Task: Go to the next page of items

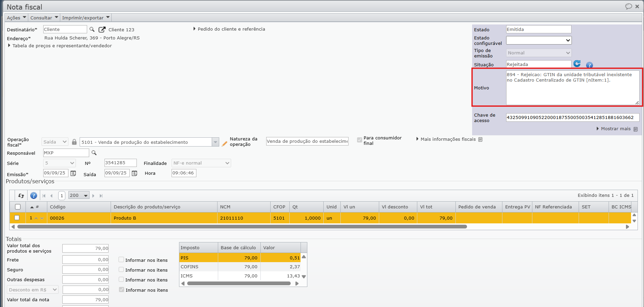Action: tap(93, 196)
